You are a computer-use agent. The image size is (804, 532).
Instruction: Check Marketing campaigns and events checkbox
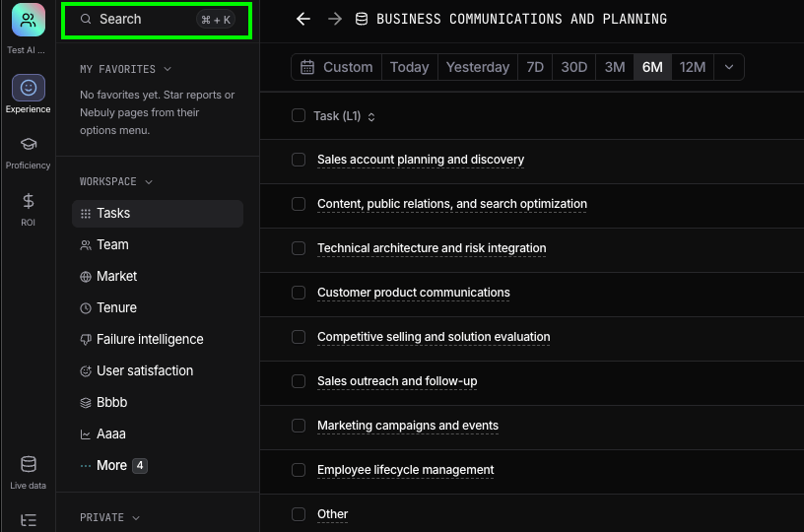[299, 426]
